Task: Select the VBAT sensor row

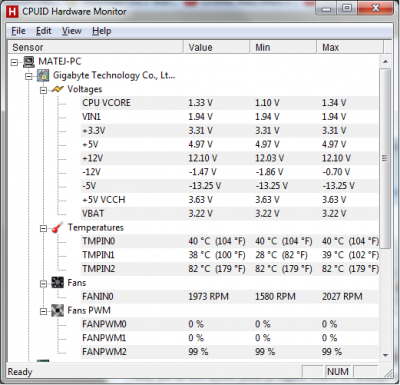Action: [229, 214]
